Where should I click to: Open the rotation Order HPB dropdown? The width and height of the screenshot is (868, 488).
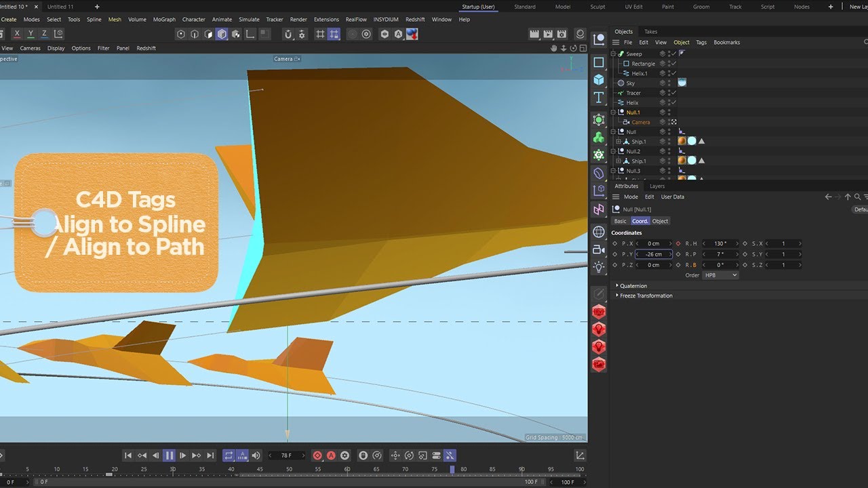pyautogui.click(x=720, y=275)
